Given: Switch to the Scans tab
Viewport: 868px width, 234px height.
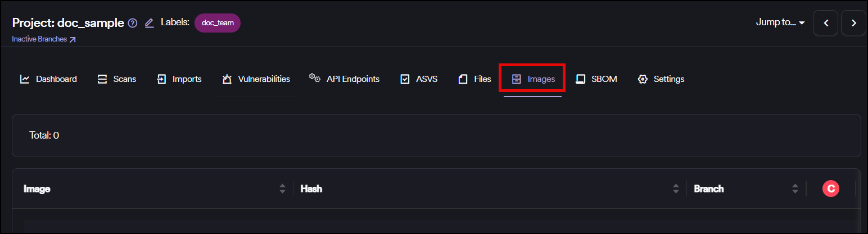Looking at the screenshot, I should [x=117, y=79].
